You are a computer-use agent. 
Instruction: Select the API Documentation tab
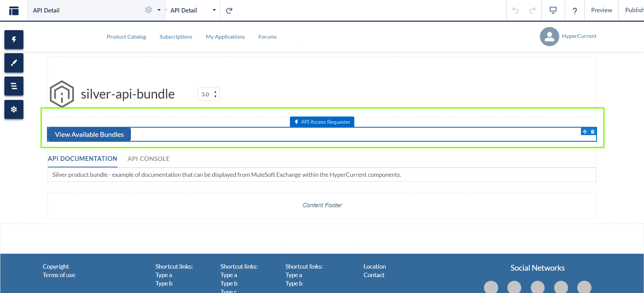point(82,159)
